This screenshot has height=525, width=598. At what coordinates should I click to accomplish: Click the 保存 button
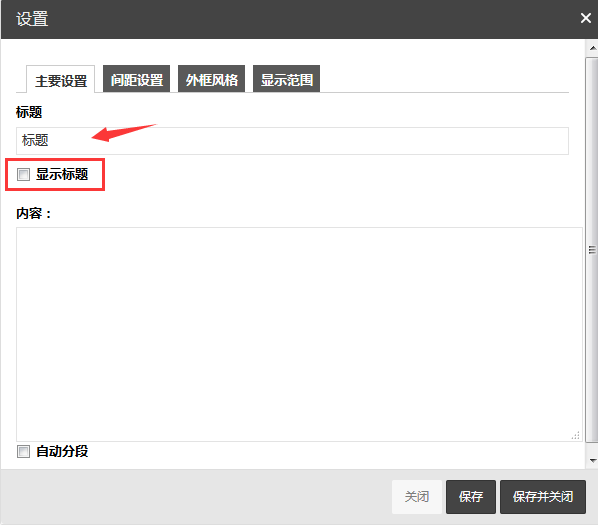tap(471, 497)
